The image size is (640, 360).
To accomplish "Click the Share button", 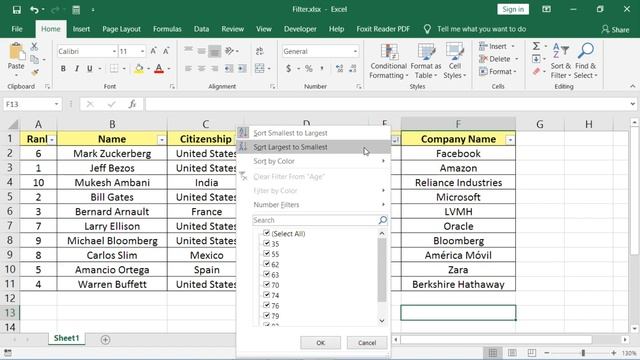I will point(616,29).
